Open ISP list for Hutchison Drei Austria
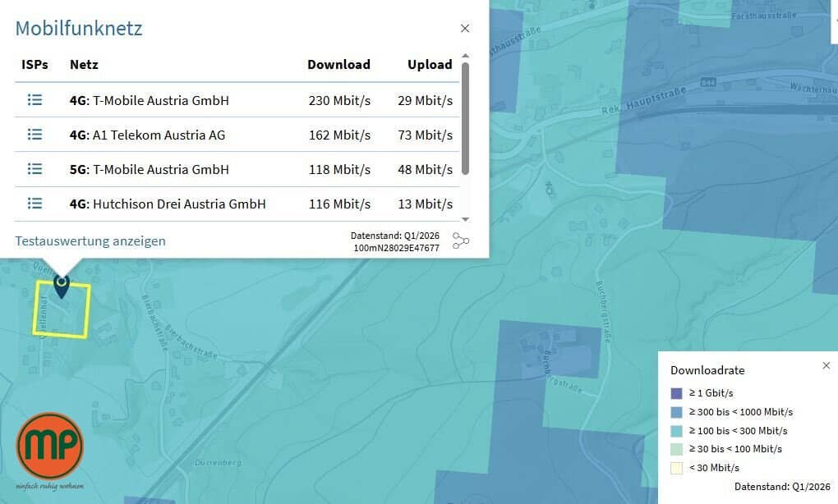Viewport: 838px width, 504px height. pyautogui.click(x=35, y=204)
